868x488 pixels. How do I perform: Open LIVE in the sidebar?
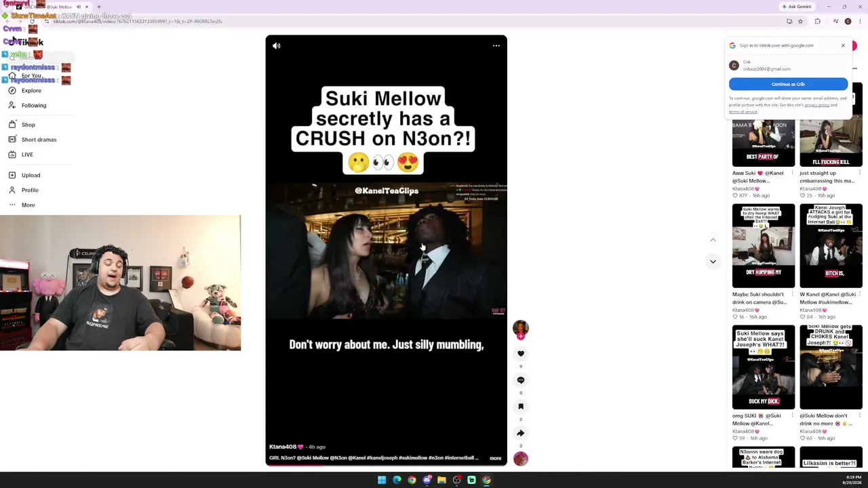(27, 155)
